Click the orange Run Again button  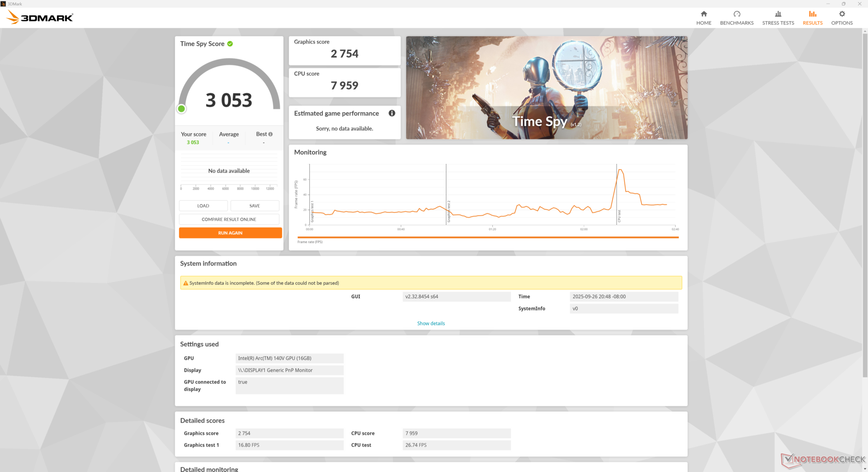pos(230,233)
